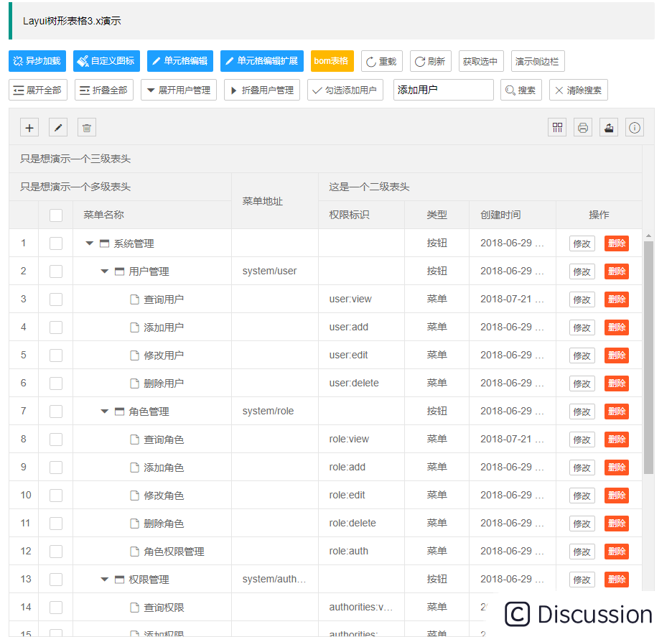Click the 菜单名称 column header

[x=152, y=215]
